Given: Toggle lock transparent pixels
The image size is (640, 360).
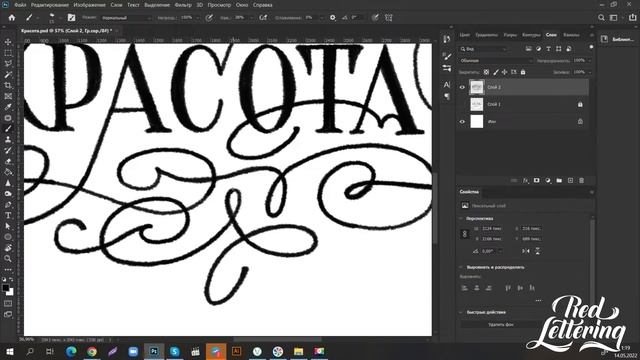Looking at the screenshot, I should [x=486, y=72].
